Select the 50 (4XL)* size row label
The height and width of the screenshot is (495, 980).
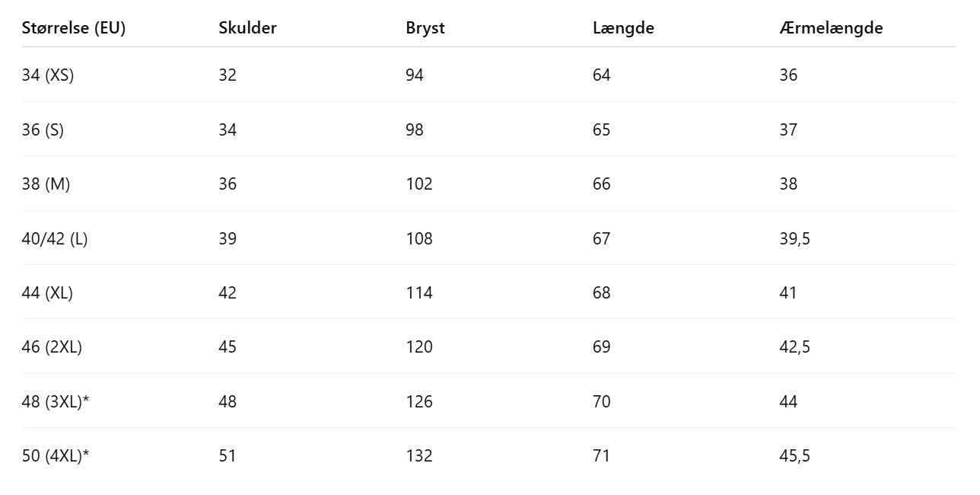pos(56,455)
